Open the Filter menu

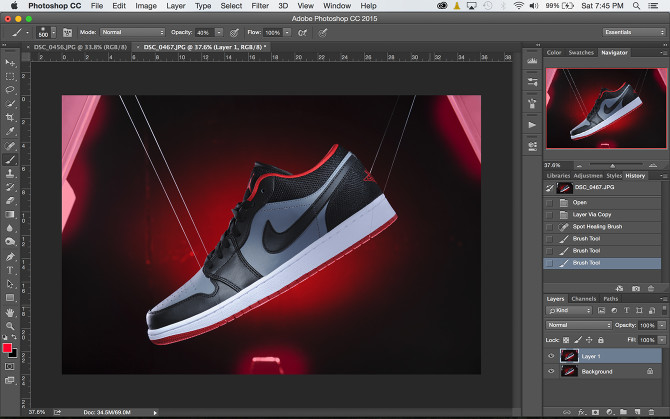point(260,6)
